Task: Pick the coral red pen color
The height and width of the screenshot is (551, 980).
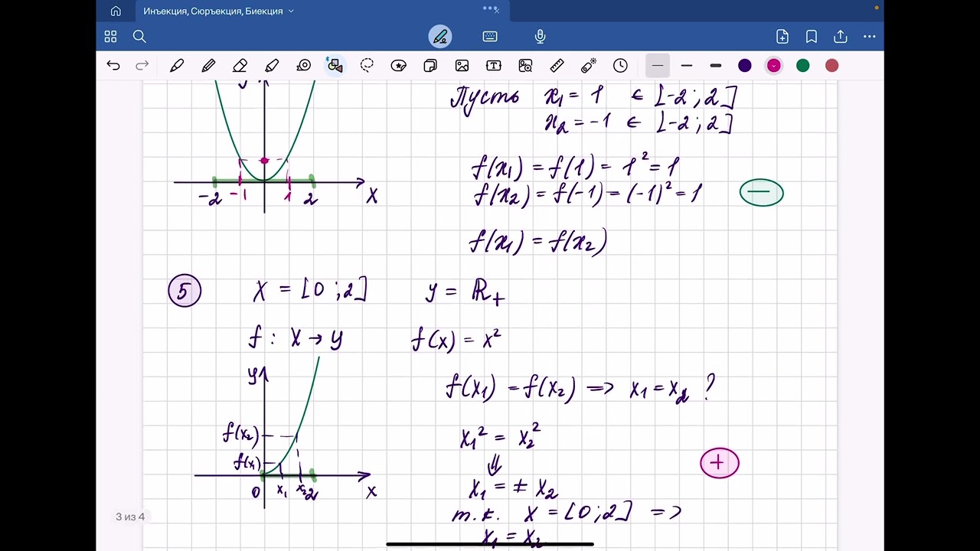Action: tap(832, 66)
